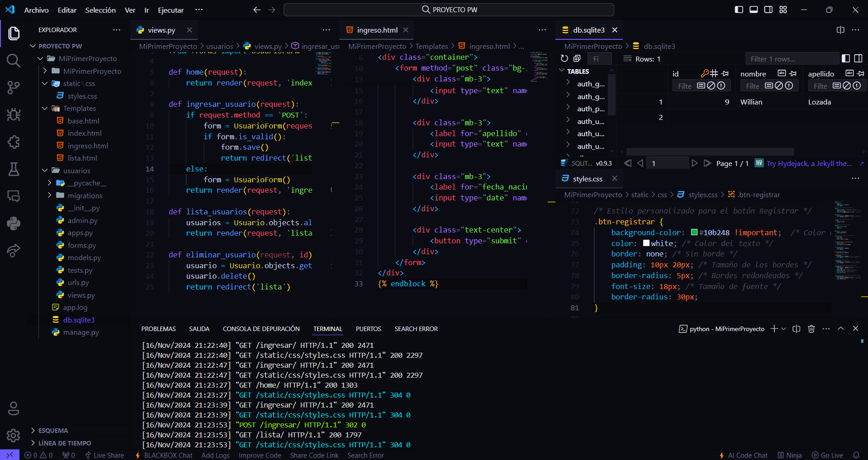Collapse the TABLES section
Viewport: 868px width, 460px height.
pos(561,71)
